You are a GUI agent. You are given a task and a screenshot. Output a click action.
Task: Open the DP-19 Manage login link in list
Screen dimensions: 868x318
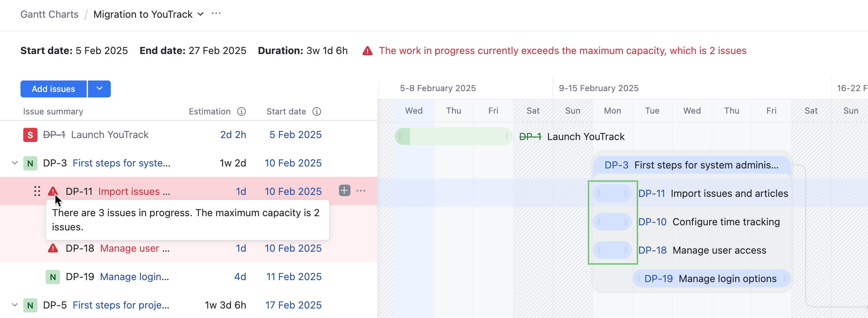pos(134,277)
